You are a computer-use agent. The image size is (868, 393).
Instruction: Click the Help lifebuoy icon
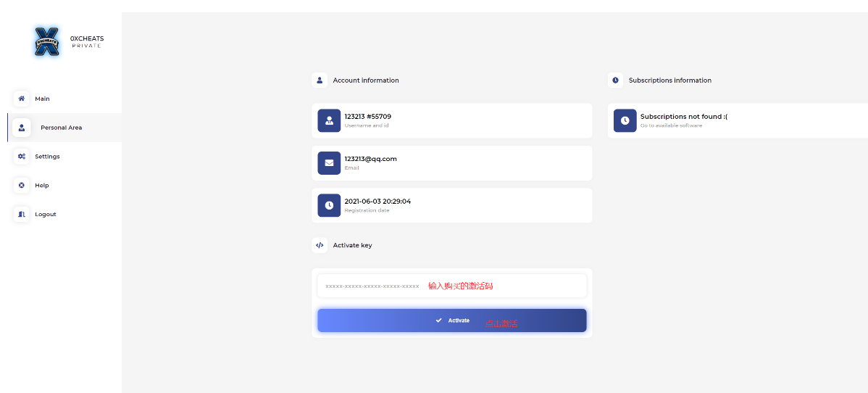tap(22, 186)
